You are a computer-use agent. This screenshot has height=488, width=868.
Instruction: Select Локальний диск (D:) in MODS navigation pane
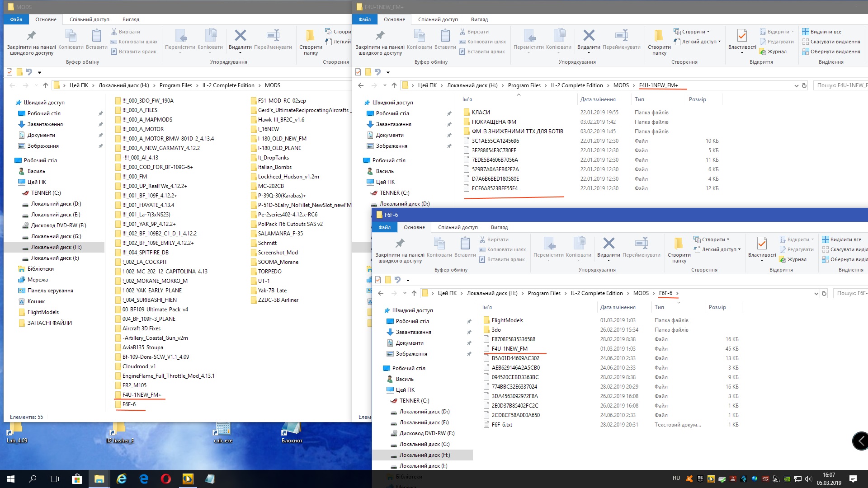click(56, 204)
